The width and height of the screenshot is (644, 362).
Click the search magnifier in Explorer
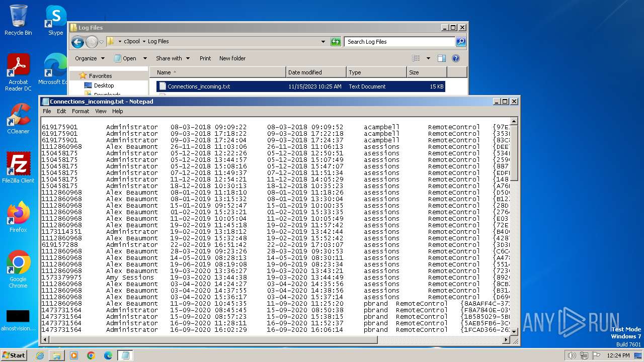pos(460,42)
